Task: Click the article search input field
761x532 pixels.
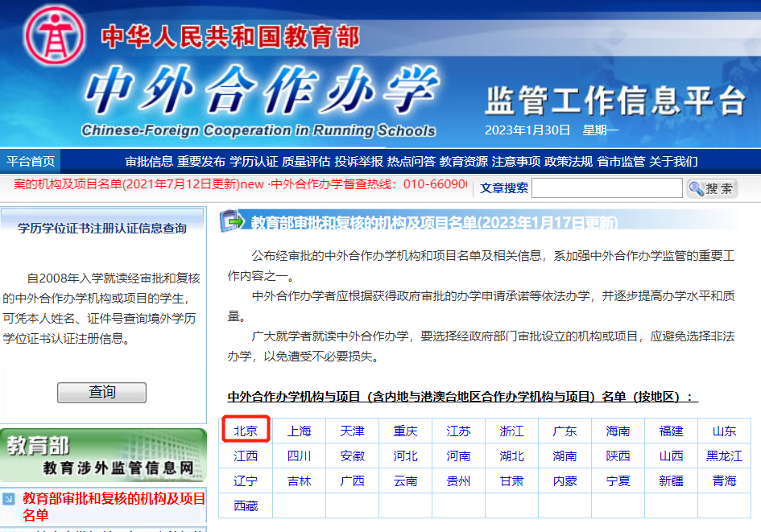Action: click(x=606, y=188)
